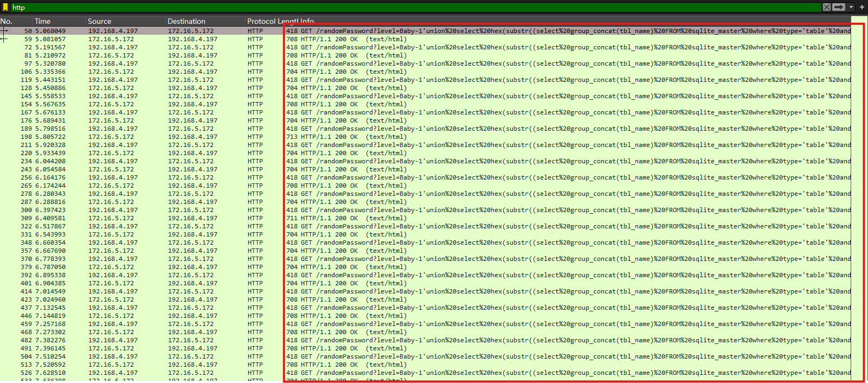This screenshot has width=868, height=383.
Task: Clear the display filter with the X button
Action: (826, 7)
